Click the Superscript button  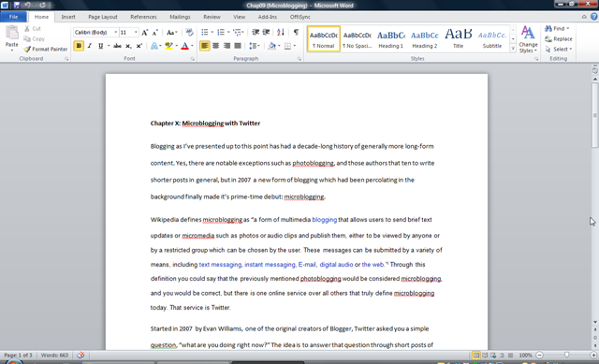tap(139, 46)
